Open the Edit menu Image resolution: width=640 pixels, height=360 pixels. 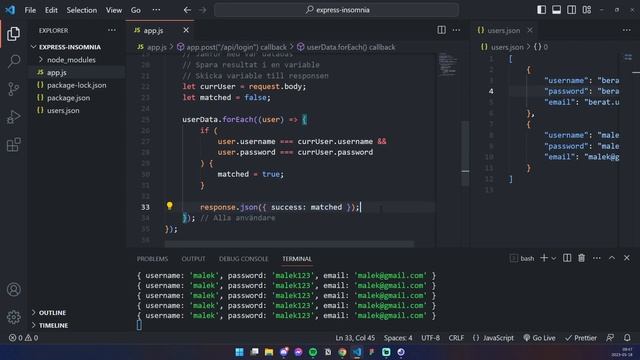(51, 10)
